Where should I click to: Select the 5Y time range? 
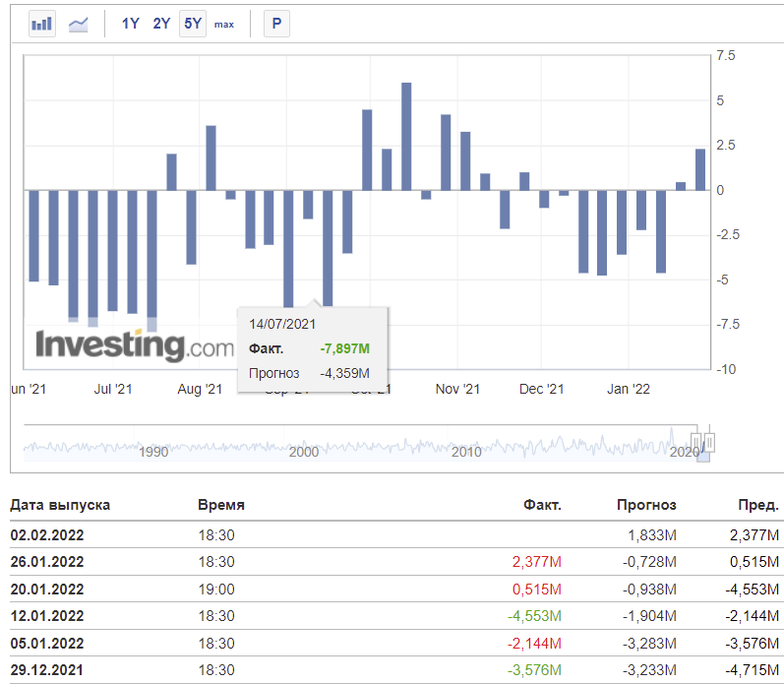192,24
